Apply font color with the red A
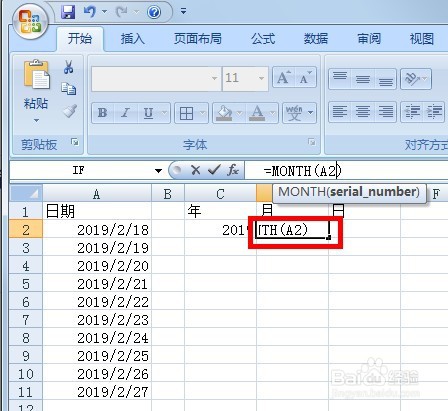This screenshot has width=448, height=411. click(257, 113)
